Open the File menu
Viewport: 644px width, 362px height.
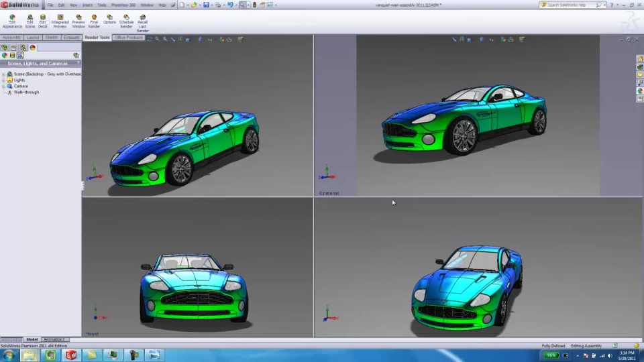click(x=50, y=5)
